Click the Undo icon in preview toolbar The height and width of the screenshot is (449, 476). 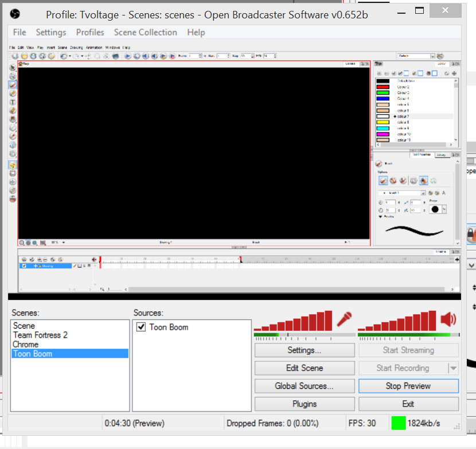[x=64, y=56]
